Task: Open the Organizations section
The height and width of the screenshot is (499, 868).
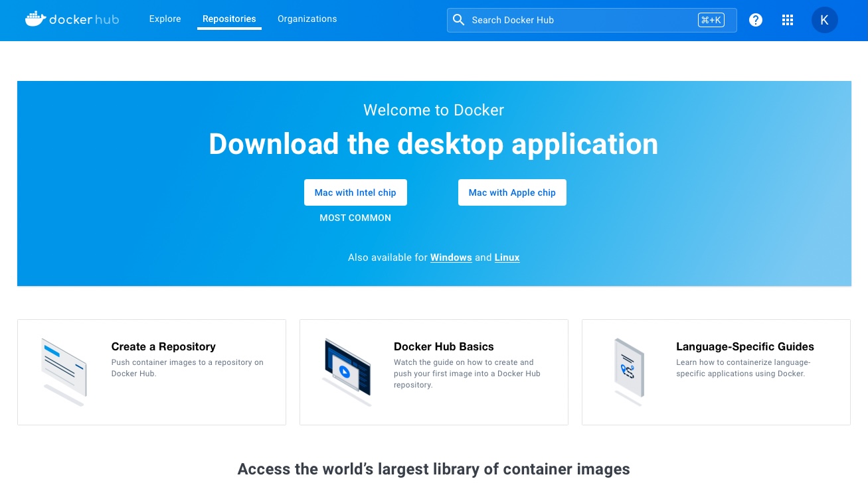Action: [x=307, y=19]
